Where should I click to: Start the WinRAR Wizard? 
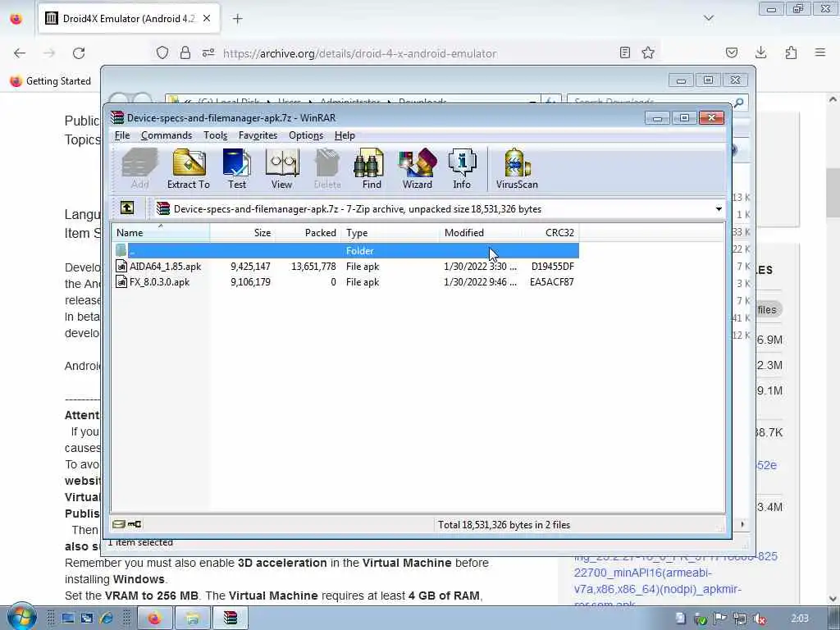pyautogui.click(x=418, y=169)
